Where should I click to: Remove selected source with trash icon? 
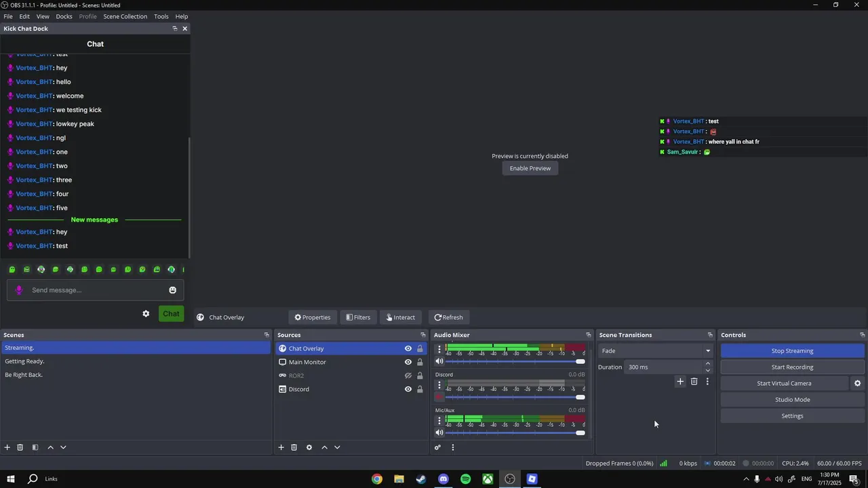294,447
